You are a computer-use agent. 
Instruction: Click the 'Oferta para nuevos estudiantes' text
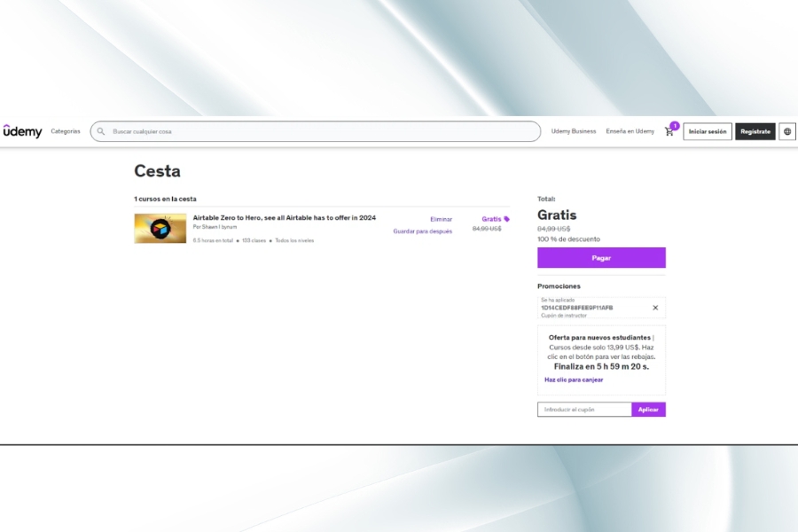(x=599, y=338)
